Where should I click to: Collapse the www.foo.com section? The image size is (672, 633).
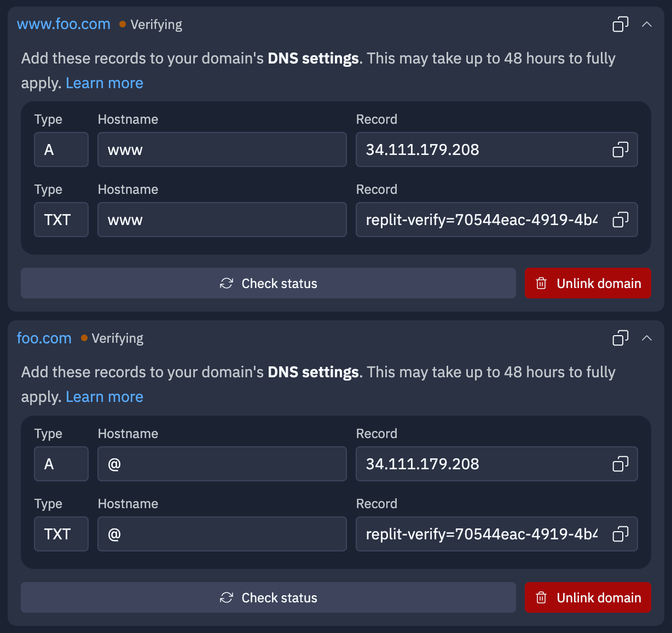tap(647, 24)
